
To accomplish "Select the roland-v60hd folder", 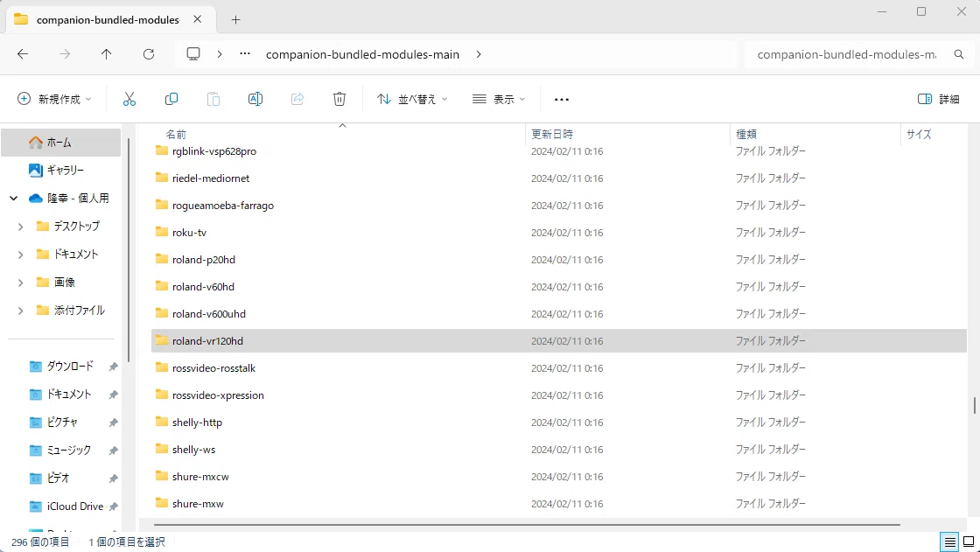I will pyautogui.click(x=203, y=286).
